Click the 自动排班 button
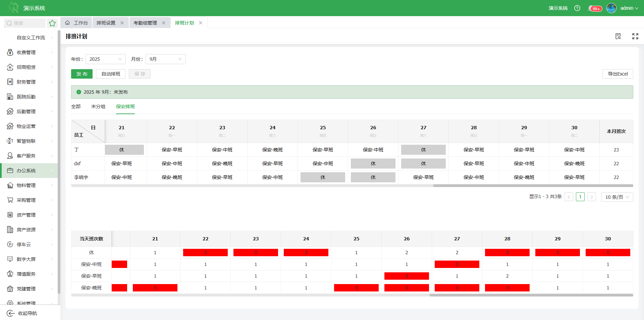Viewport: 644px width, 320px height. coord(111,74)
